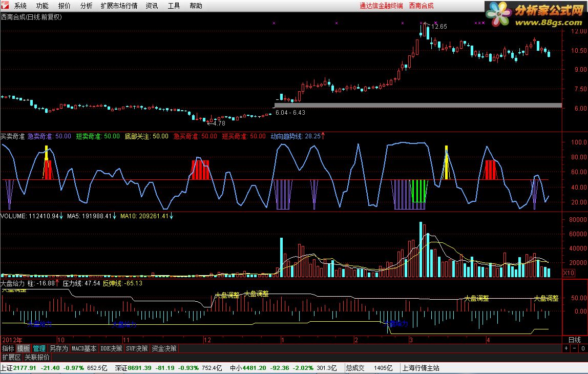Switch to the SUP决策 template
Image resolution: width=588 pixels, height=374 pixels.
click(137, 348)
